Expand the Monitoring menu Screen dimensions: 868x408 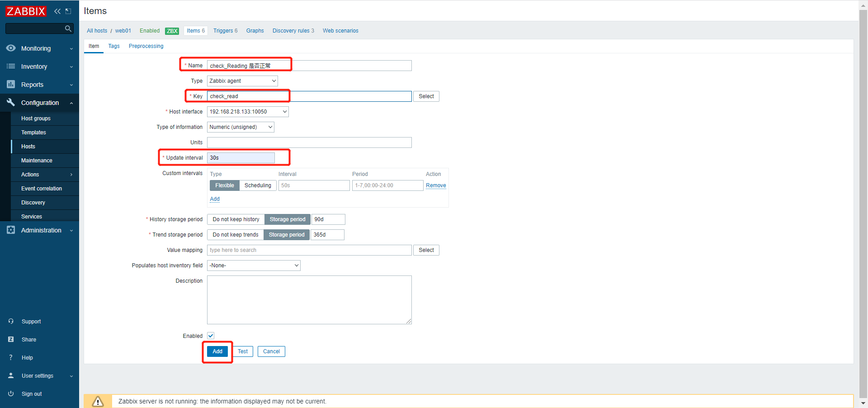71,48
